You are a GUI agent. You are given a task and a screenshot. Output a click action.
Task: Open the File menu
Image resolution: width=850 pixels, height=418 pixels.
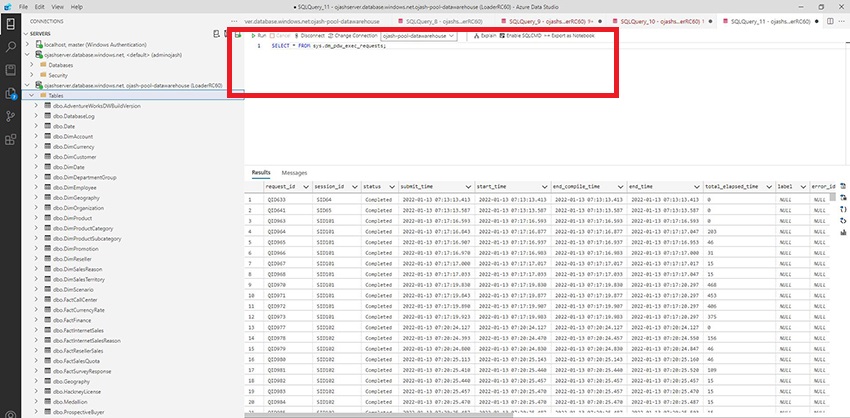24,7
